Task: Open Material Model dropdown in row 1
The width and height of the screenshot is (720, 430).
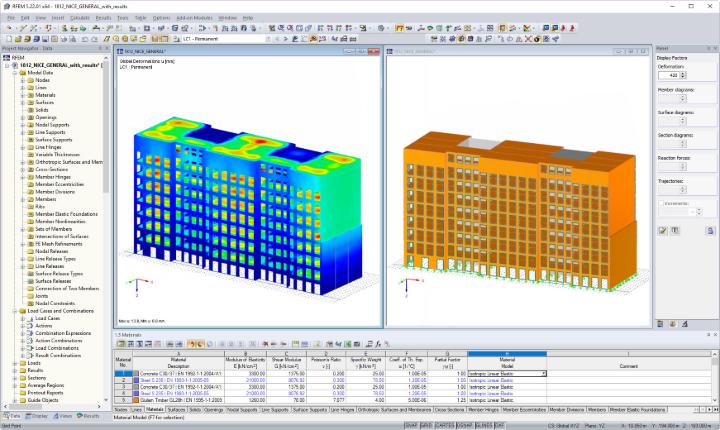Action: click(544, 374)
